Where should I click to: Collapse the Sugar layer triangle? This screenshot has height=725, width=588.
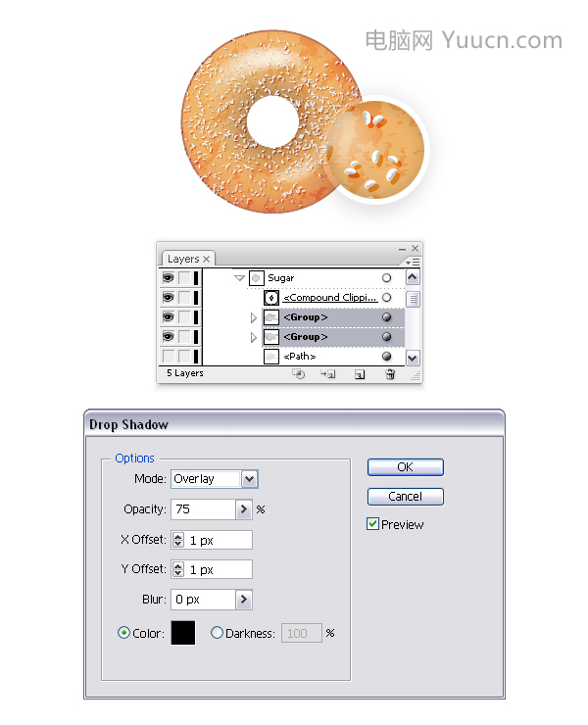pos(239,278)
